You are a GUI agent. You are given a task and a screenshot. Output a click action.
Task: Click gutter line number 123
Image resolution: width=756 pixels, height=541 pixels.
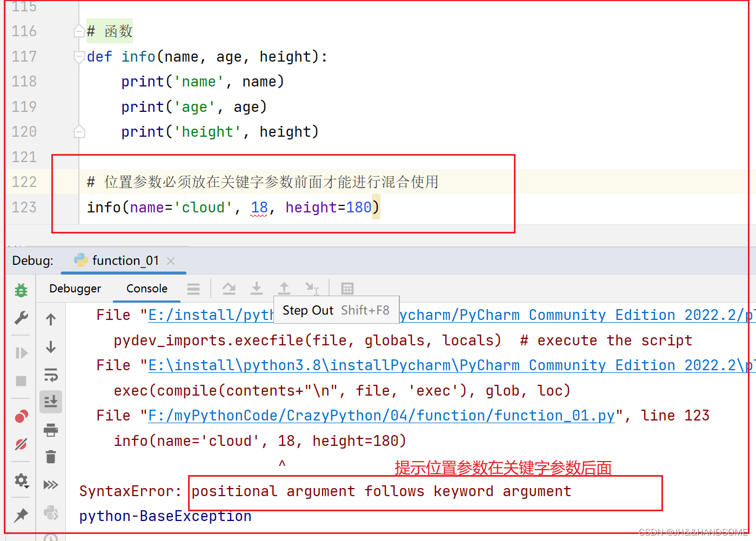(x=24, y=208)
